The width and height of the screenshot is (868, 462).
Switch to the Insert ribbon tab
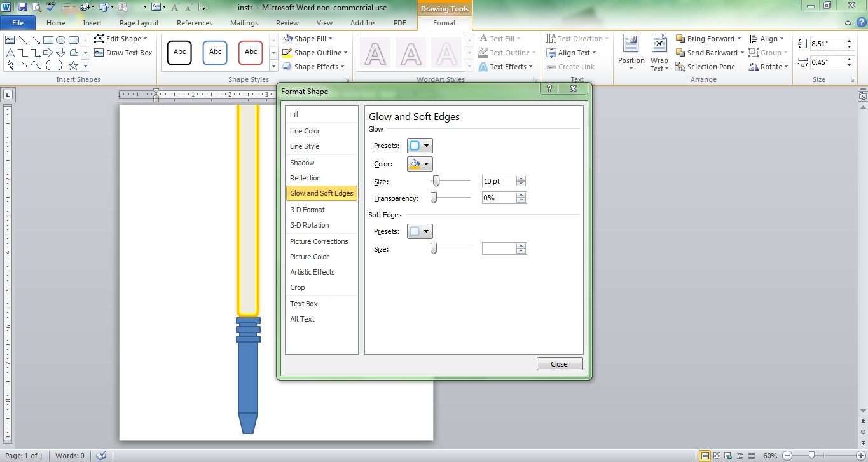coord(92,23)
